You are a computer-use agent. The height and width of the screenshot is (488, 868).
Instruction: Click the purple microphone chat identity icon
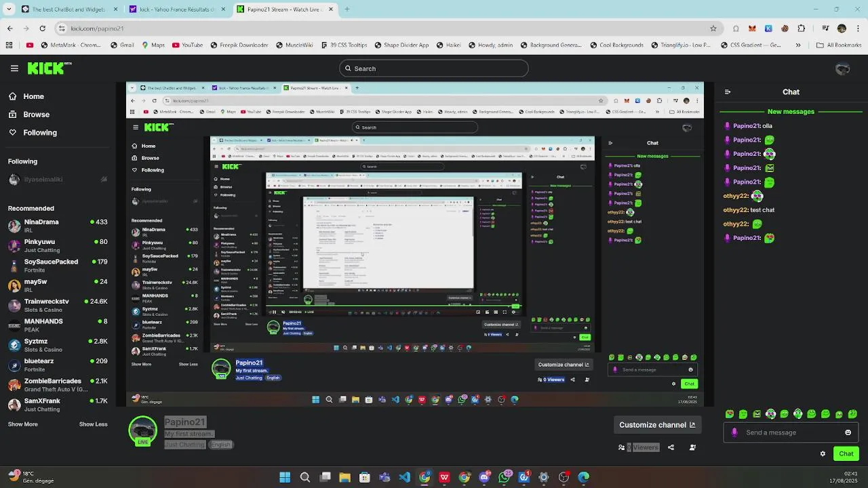point(734,432)
